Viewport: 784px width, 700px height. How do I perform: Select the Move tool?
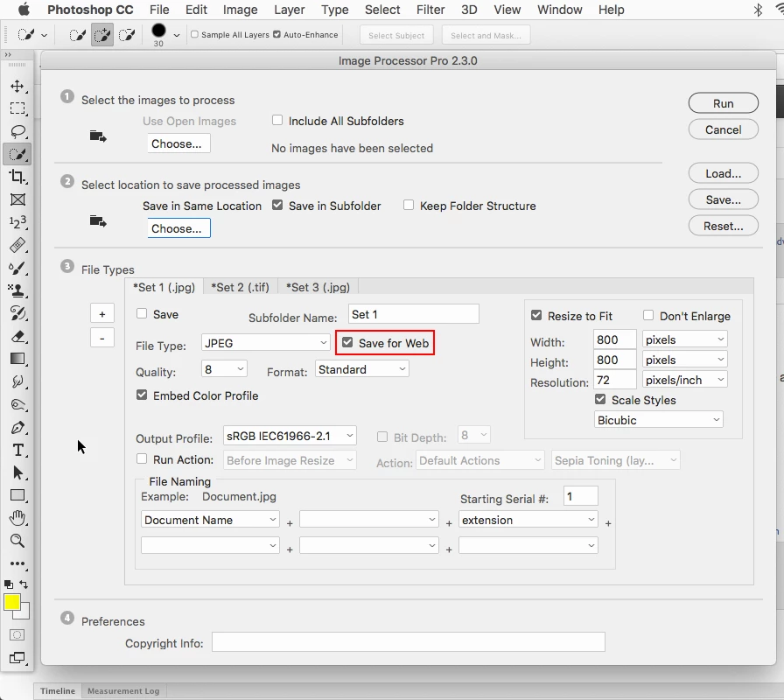pos(17,86)
